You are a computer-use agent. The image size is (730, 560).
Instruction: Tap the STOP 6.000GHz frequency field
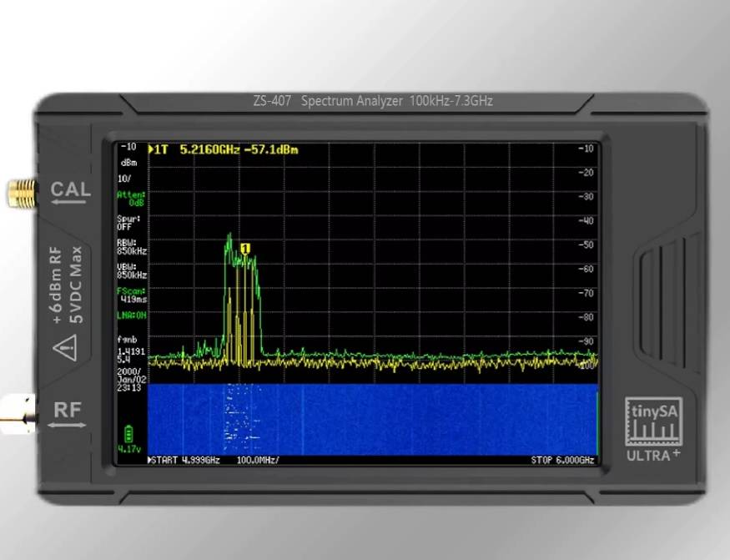(x=562, y=461)
